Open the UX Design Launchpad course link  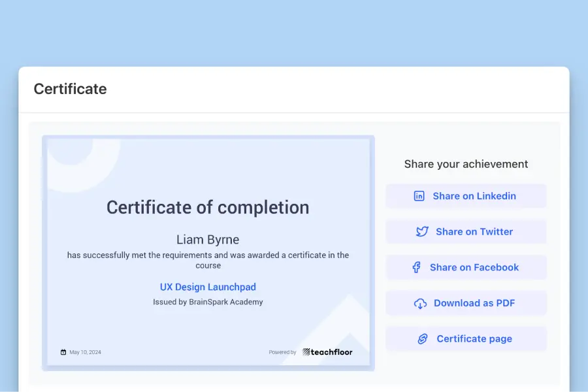click(208, 287)
